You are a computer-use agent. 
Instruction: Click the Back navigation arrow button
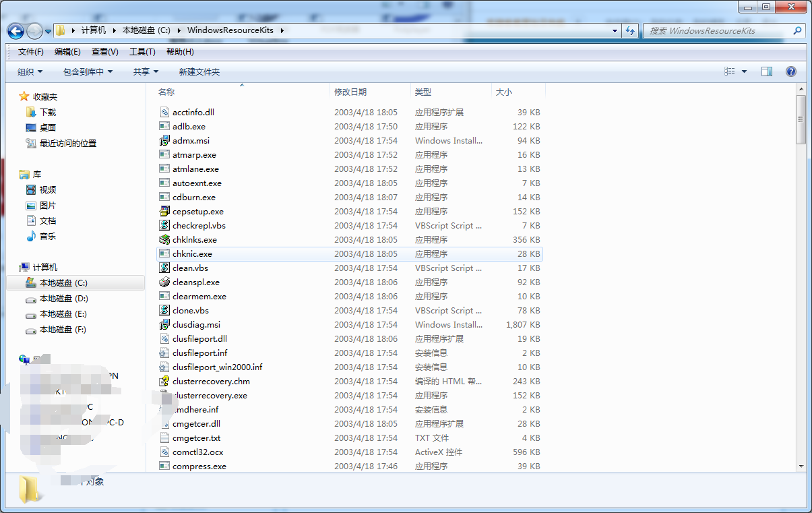[x=16, y=31]
